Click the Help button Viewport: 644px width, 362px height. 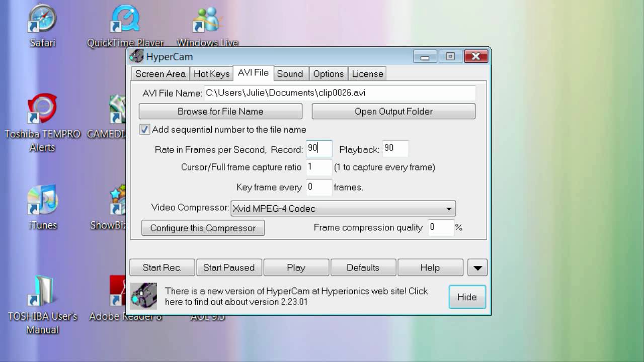point(430,267)
